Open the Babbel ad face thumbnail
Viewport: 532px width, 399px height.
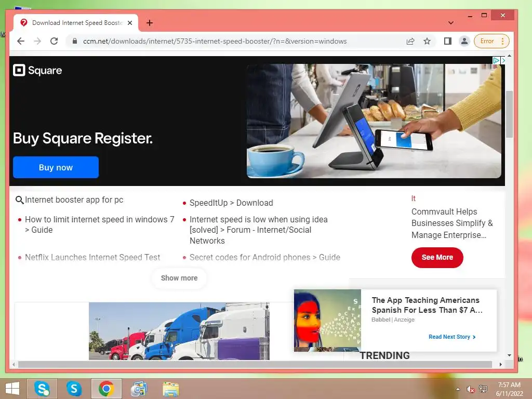(x=327, y=320)
